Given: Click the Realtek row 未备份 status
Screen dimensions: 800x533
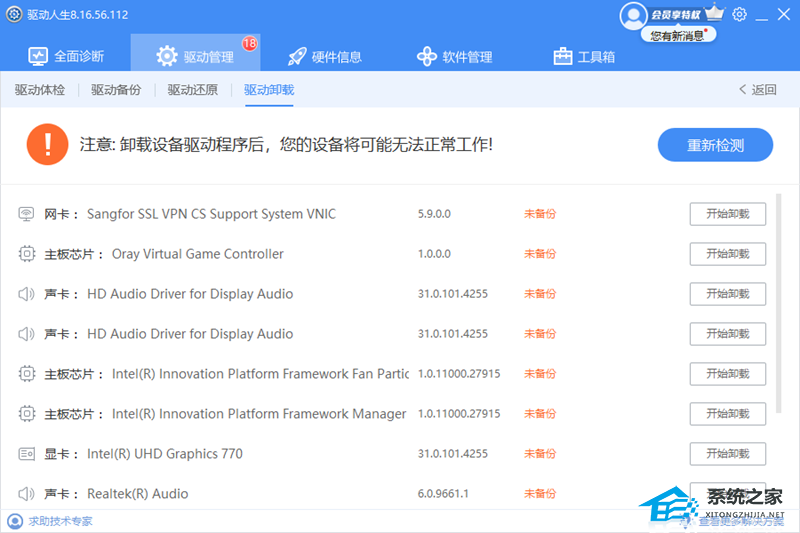Looking at the screenshot, I should pyautogui.click(x=540, y=494).
